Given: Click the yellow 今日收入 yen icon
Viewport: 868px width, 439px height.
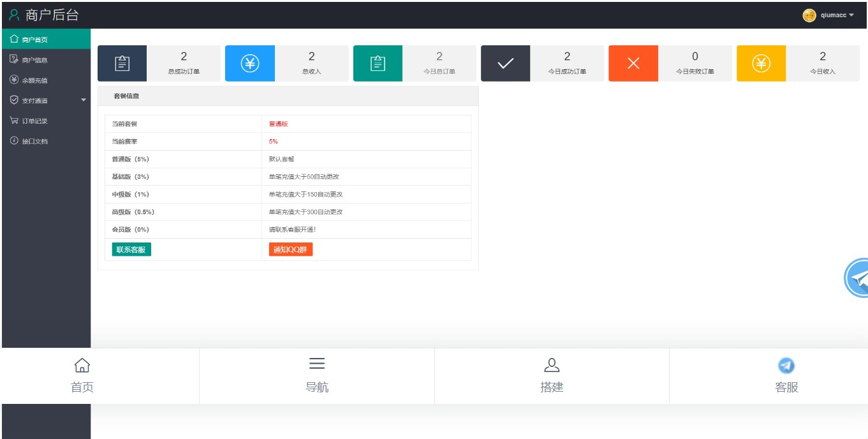Looking at the screenshot, I should [x=761, y=63].
